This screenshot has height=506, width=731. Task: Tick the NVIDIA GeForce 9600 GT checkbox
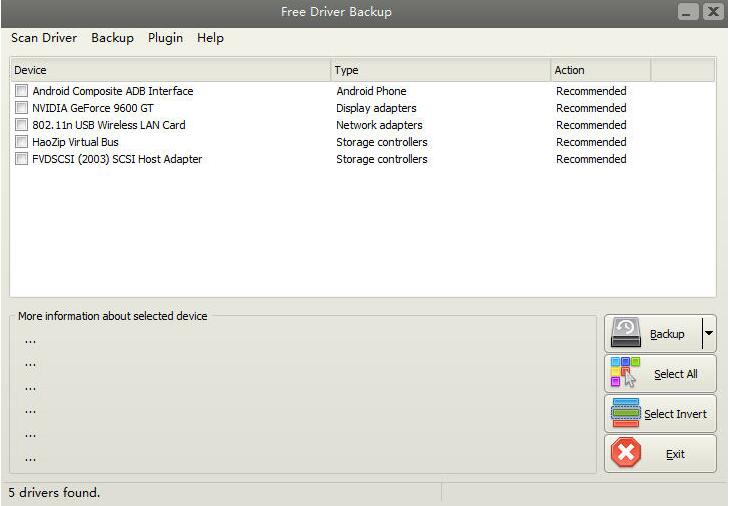tap(21, 108)
